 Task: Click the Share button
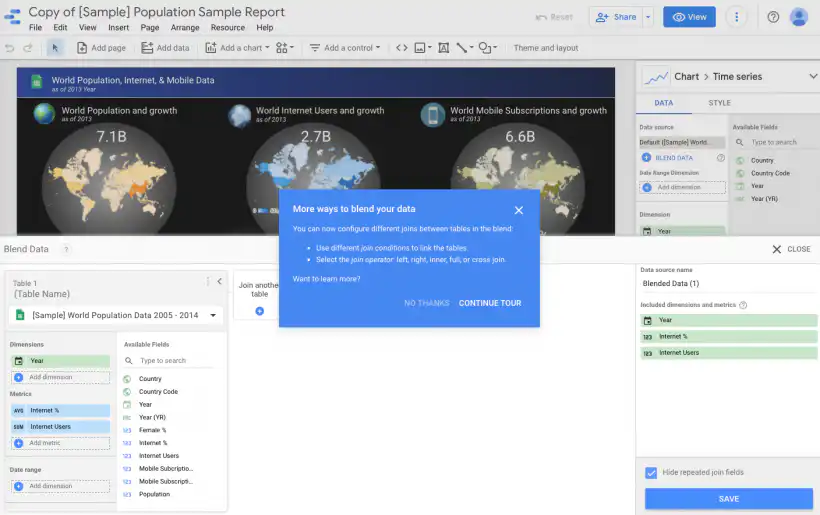point(616,17)
